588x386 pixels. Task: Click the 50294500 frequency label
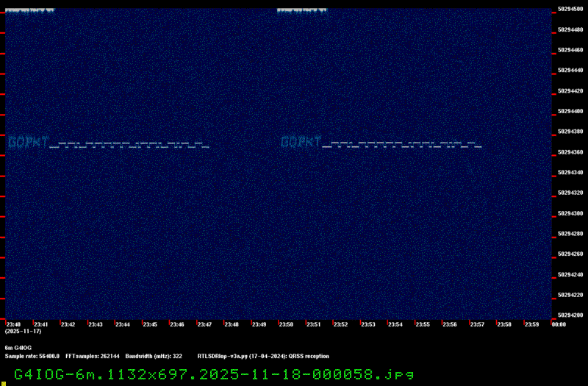[570, 10]
